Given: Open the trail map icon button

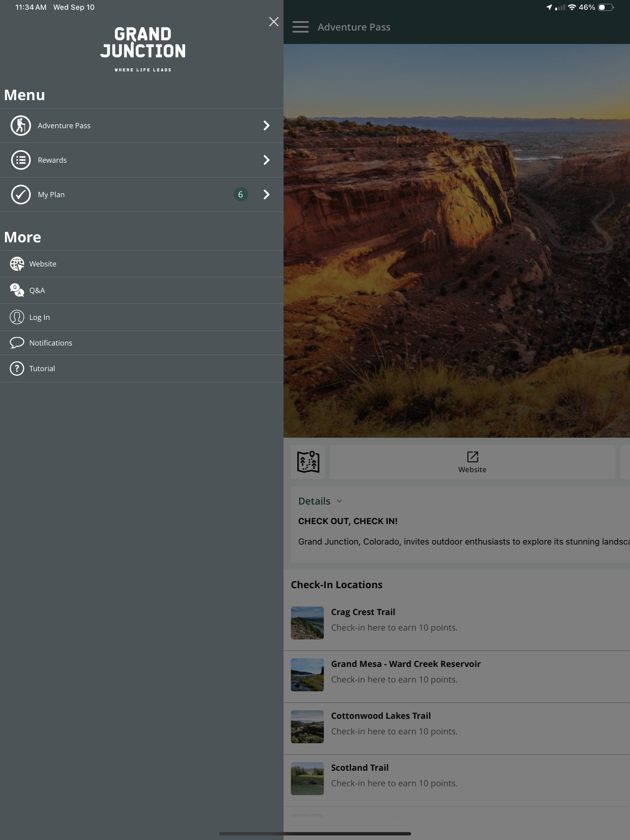Looking at the screenshot, I should [308, 462].
